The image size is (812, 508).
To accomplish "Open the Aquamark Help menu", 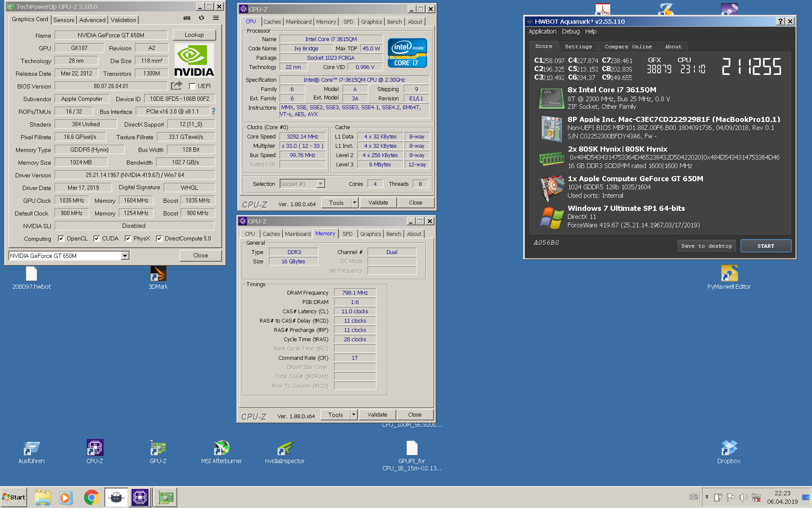I will coord(590,31).
